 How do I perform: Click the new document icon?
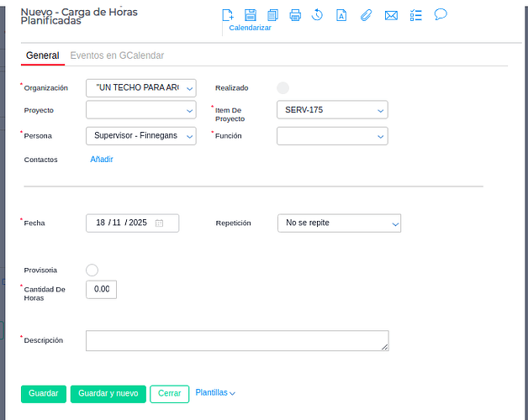tap(228, 15)
